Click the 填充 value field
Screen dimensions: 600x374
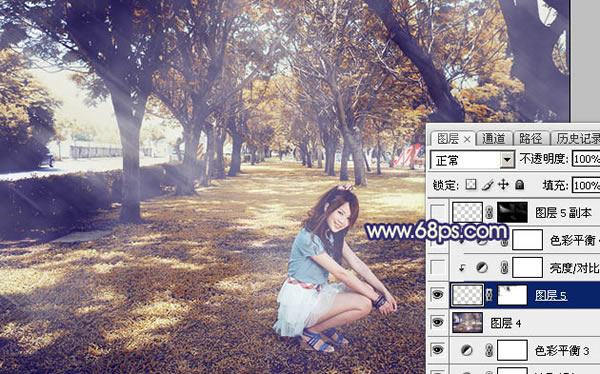pos(586,186)
